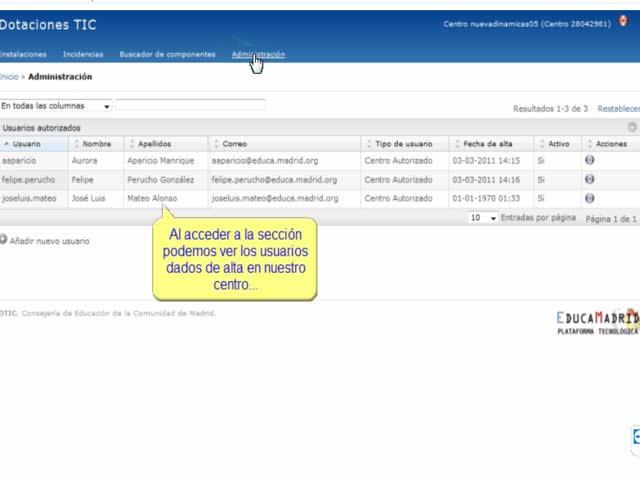This screenshot has height=480, width=640.
Task: Open actions icon for joseluis.mateo row
Action: tap(589, 198)
